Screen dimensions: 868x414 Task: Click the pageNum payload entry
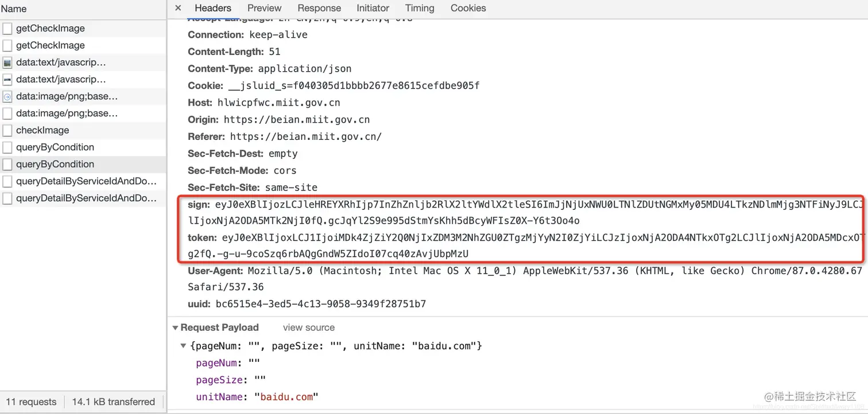[228, 363]
